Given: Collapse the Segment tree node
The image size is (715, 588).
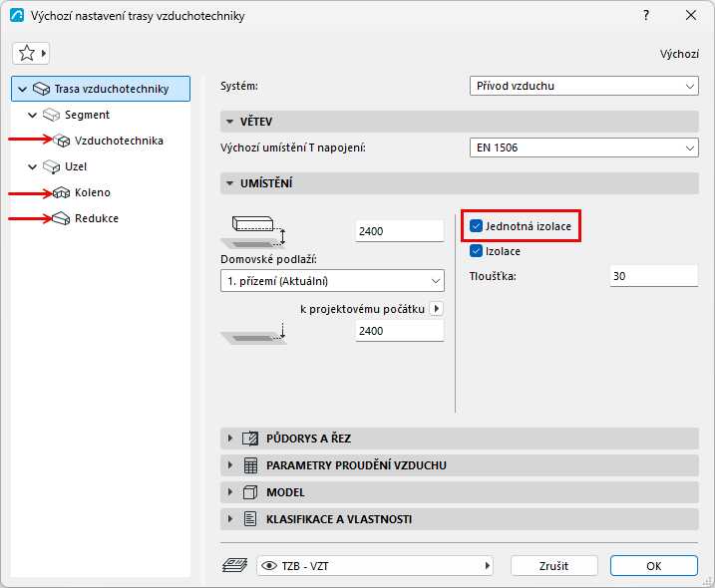Looking at the screenshot, I should click(32, 115).
